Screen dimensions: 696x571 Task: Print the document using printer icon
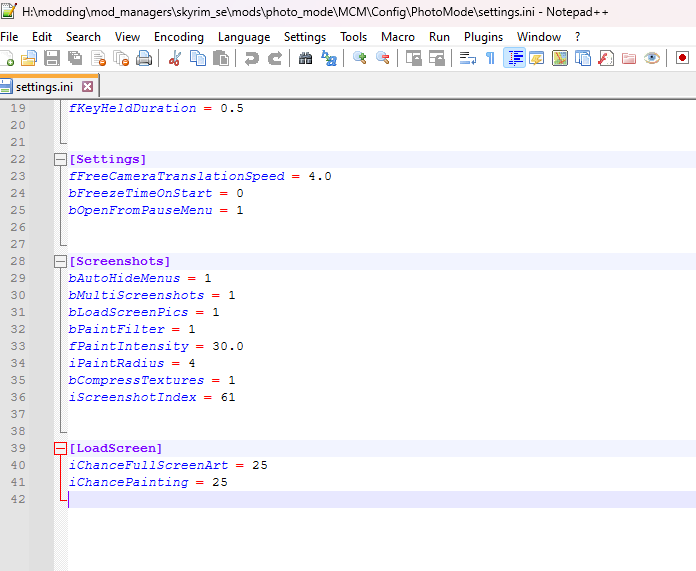pos(144,58)
